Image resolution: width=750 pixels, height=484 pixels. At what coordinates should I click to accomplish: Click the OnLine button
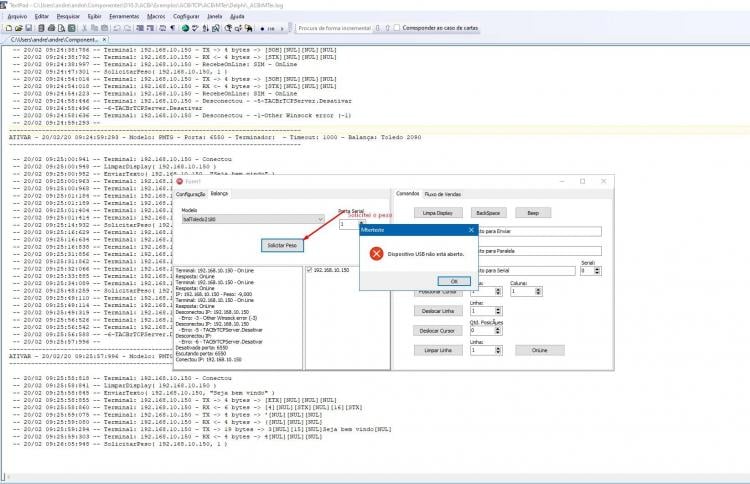pyautogui.click(x=540, y=350)
